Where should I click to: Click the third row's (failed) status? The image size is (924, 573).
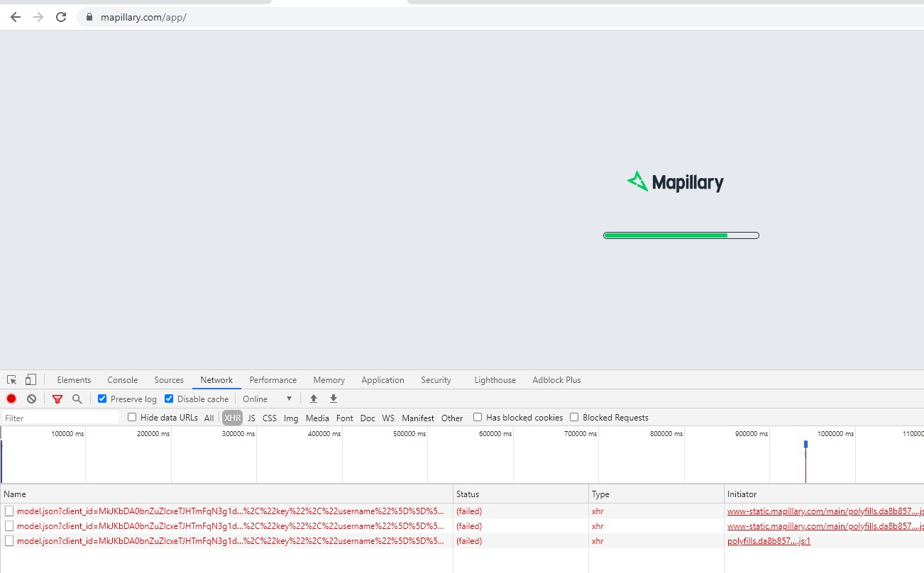pyautogui.click(x=469, y=540)
